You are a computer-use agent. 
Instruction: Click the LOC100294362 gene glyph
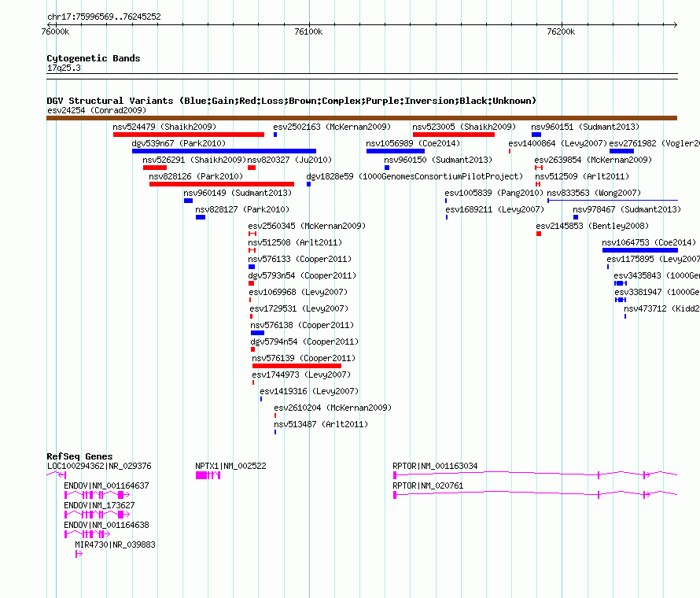tap(57, 475)
